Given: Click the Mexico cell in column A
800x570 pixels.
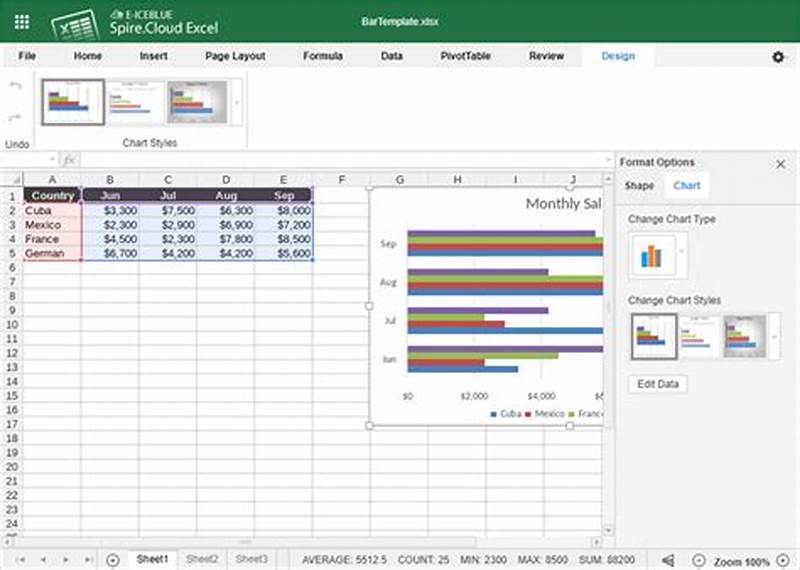Looking at the screenshot, I should (52, 225).
